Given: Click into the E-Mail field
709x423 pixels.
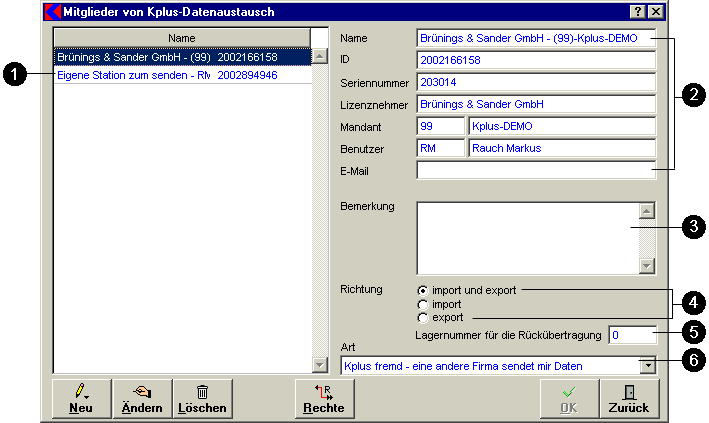Looking at the screenshot, I should click(x=534, y=171).
